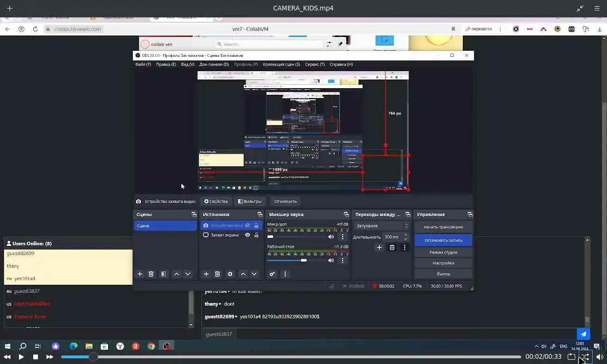This screenshot has width=607, height=364.
Task: Add a new scene with the plus icon in Сцены
Action: pos(140,274)
